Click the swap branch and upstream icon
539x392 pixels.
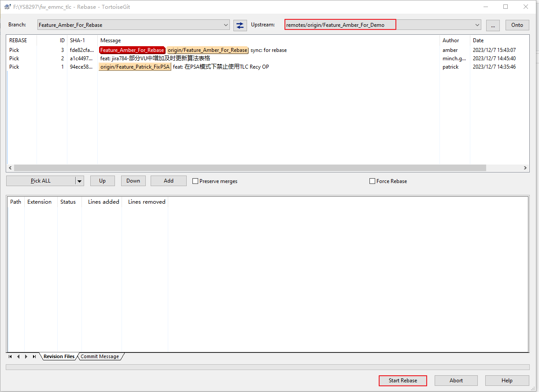240,25
